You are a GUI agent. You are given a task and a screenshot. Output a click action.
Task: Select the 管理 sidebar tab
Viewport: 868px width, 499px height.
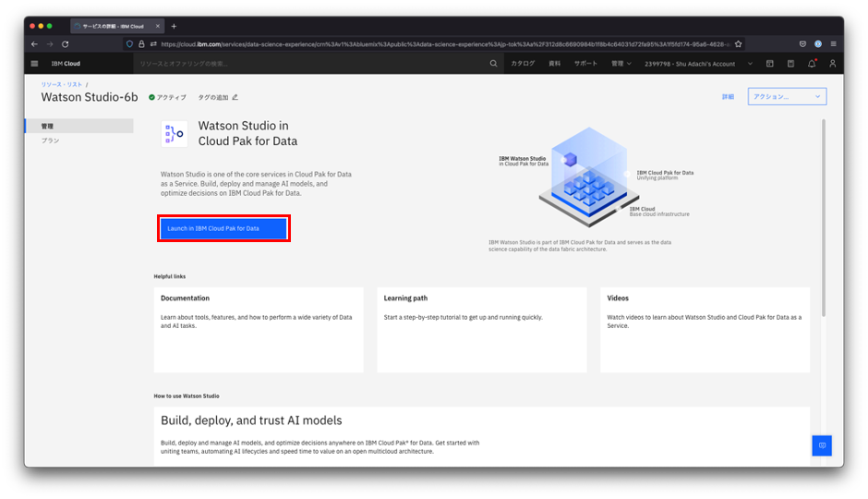(x=79, y=126)
